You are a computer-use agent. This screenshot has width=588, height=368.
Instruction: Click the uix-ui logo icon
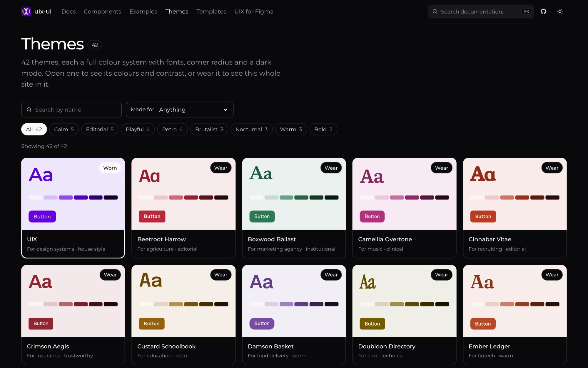[26, 11]
